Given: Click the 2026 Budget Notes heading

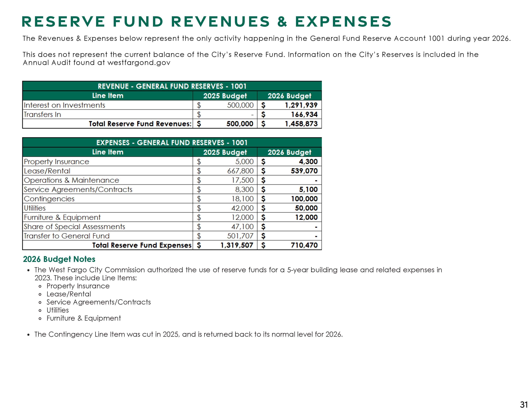Looking at the screenshot, I should click(x=59, y=259).
